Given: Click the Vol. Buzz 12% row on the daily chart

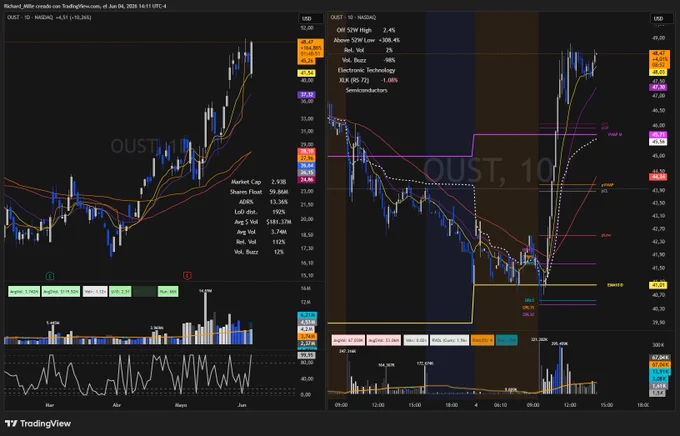Looking at the screenshot, I should pos(259,252).
